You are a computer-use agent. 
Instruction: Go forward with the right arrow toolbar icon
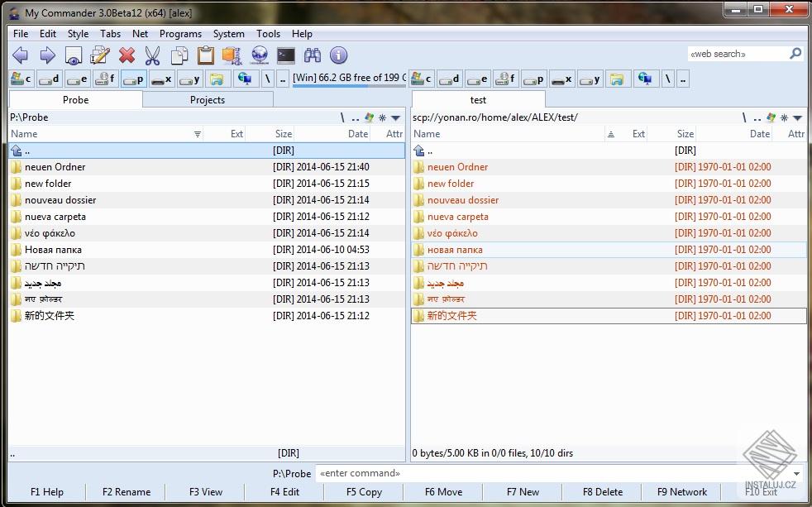tap(47, 55)
